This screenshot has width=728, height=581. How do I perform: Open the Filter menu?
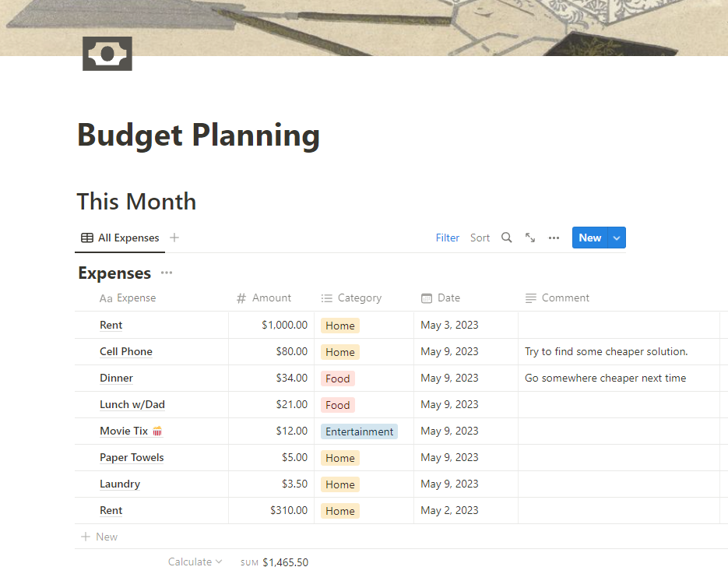click(448, 238)
